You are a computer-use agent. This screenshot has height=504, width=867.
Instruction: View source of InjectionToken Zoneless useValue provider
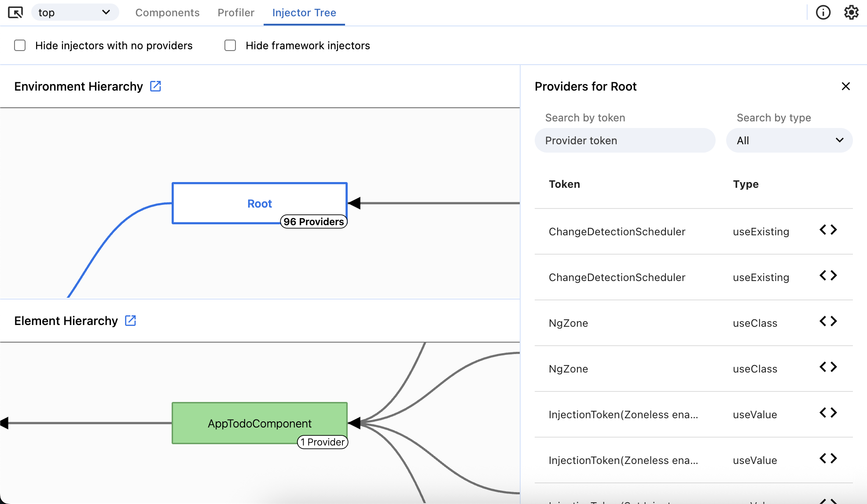tap(828, 413)
